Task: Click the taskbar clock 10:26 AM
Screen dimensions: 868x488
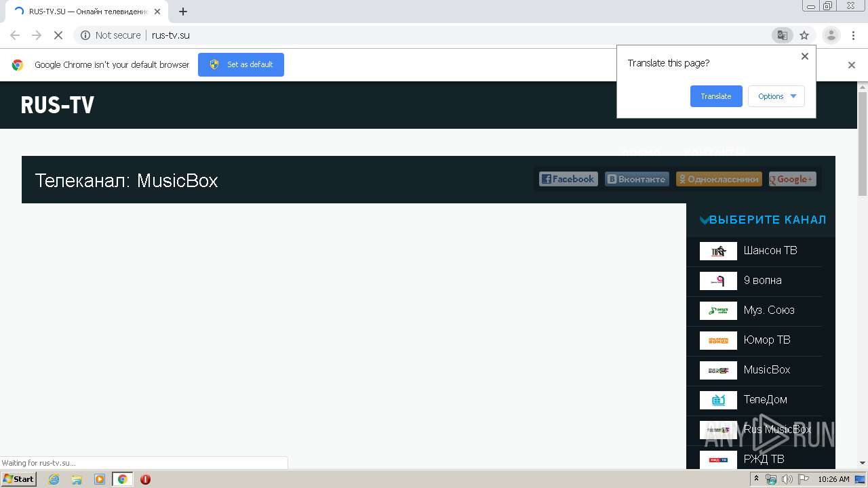Action: click(x=833, y=479)
